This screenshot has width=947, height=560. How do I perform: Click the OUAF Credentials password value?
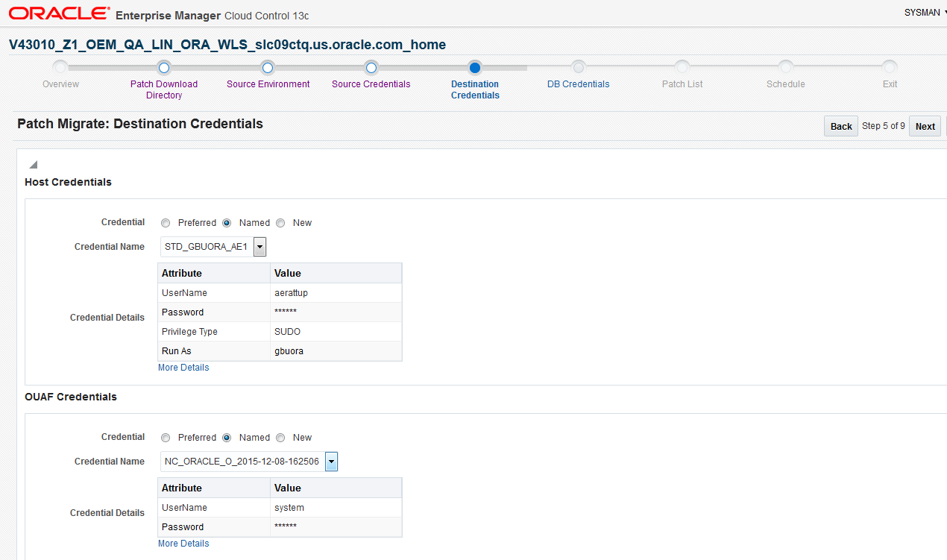click(286, 527)
